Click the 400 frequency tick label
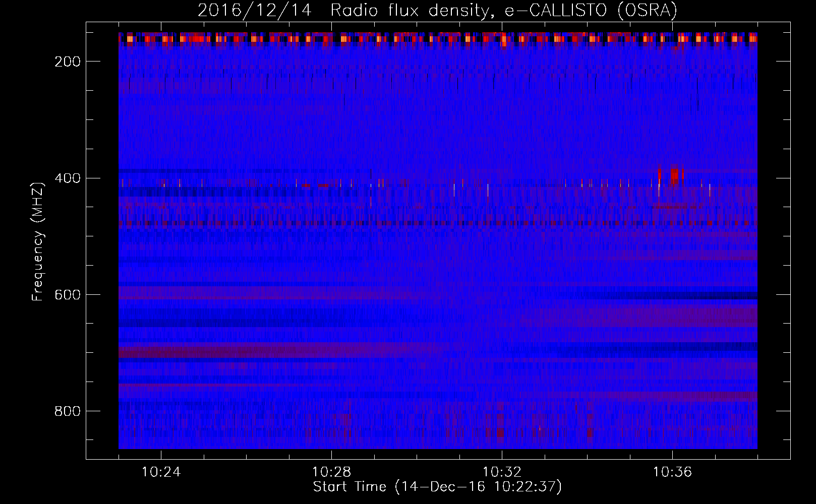The image size is (816, 504). click(68, 178)
